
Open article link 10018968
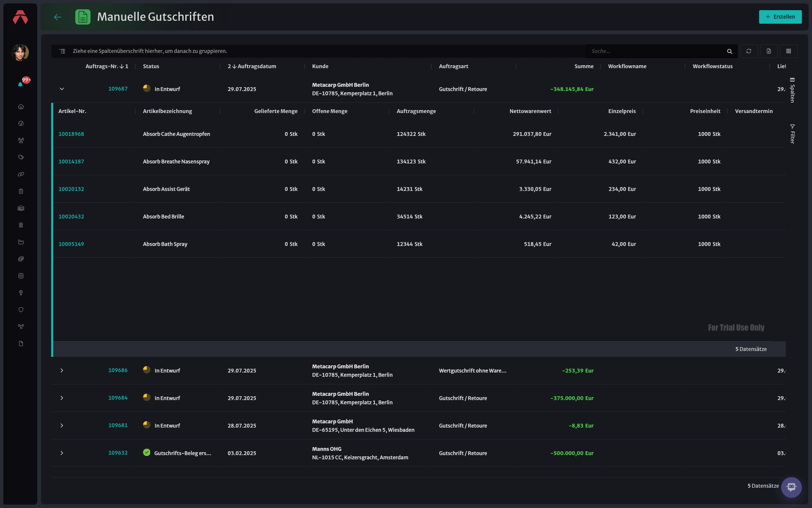(71, 134)
